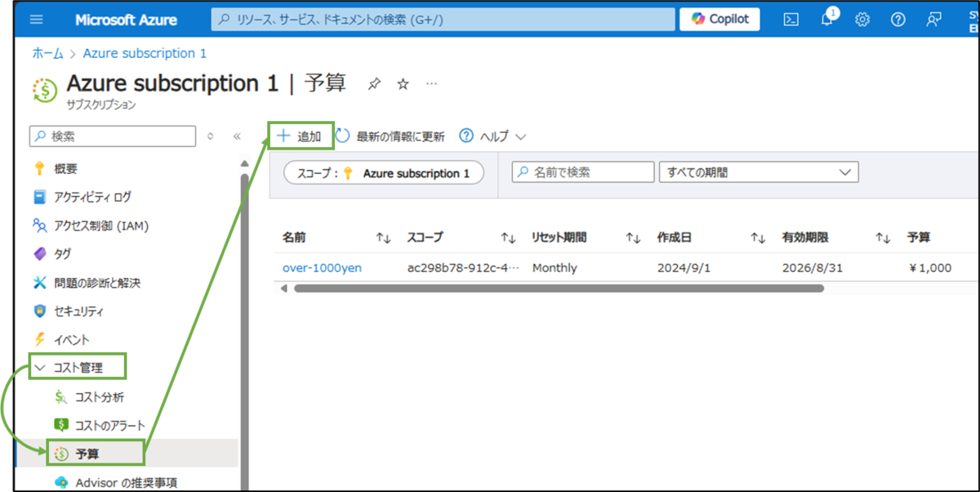The height and width of the screenshot is (492, 980).
Task: Collapse the sidebar with double chevron
Action: tap(237, 136)
